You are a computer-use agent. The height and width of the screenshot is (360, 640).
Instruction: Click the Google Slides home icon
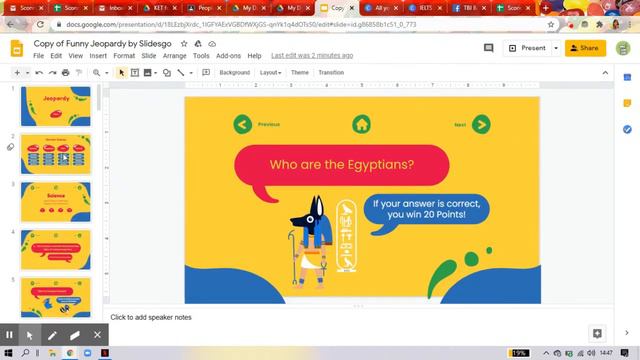(17, 49)
